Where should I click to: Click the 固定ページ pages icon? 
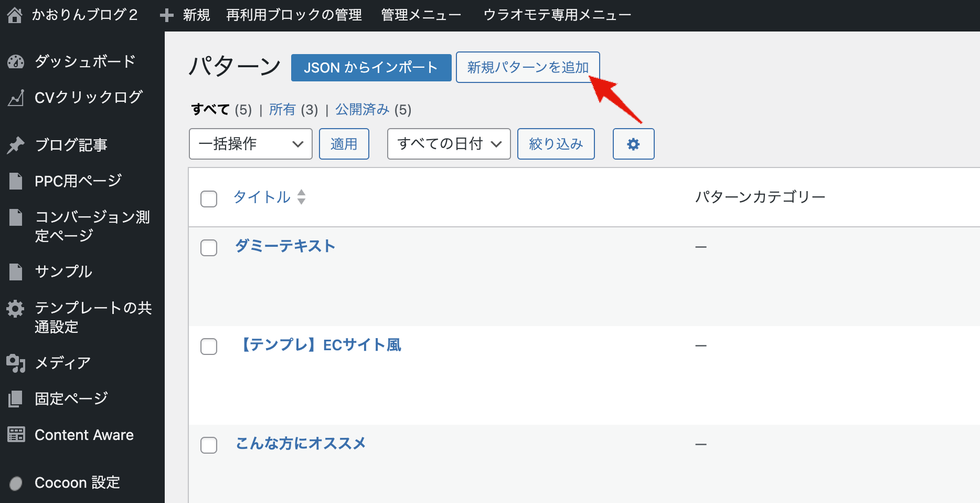(16, 399)
